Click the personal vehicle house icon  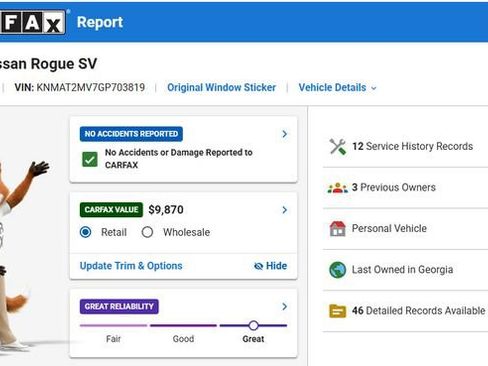337,229
